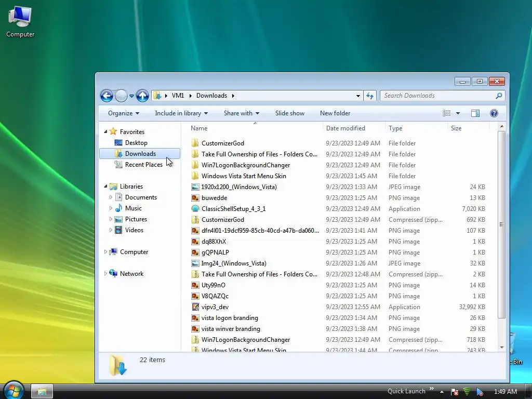The image size is (532, 399).
Task: Open the Help question mark icon
Action: pos(494,113)
